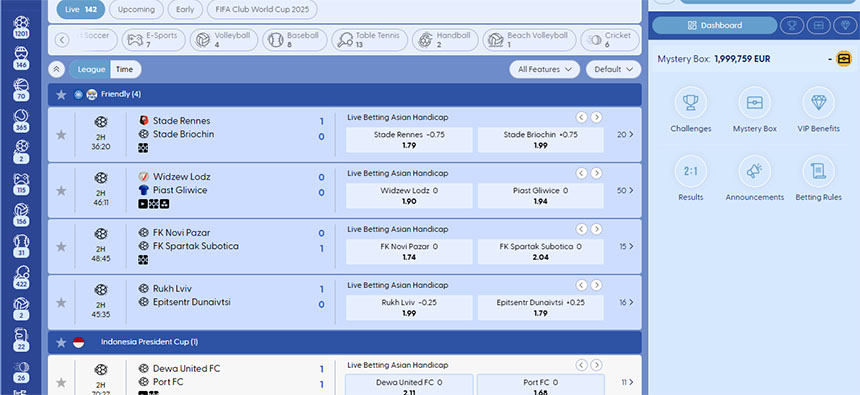Collapse all leagues with double-chevron button

click(x=56, y=70)
